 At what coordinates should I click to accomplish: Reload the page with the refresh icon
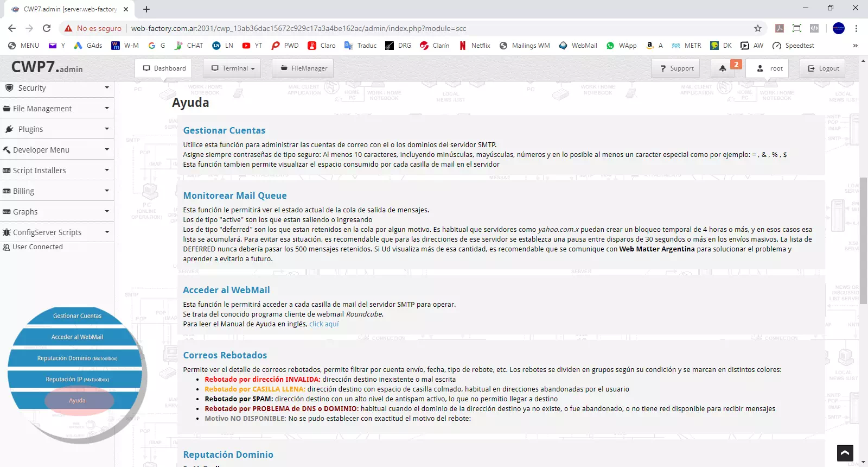click(47, 28)
